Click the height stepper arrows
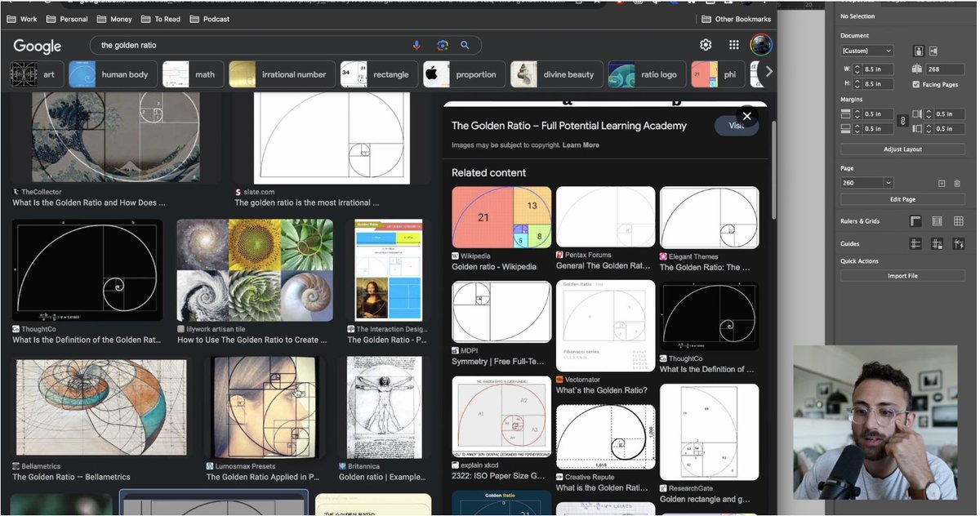Viewport: 980px width, 516px height. [857, 84]
